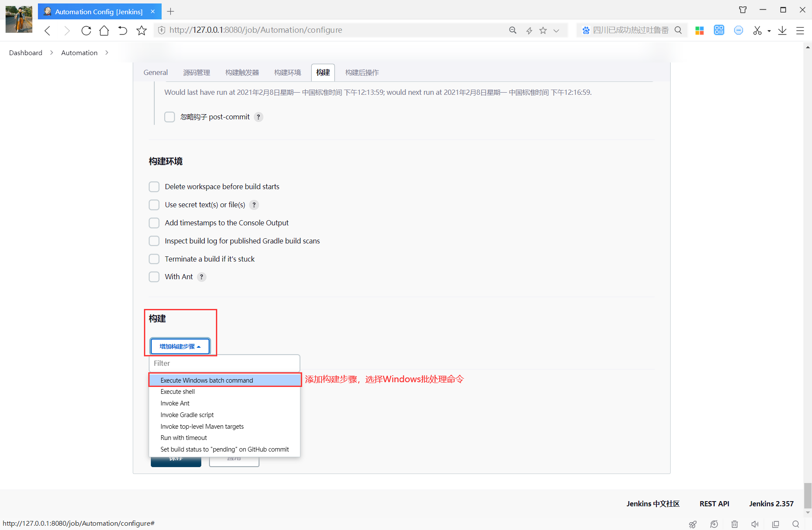The height and width of the screenshot is (530, 812).
Task: Enable Add timestamps to the Console Output
Action: click(154, 223)
